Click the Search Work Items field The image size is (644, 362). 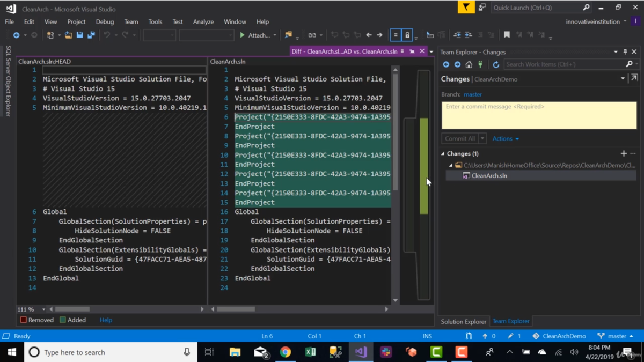pyautogui.click(x=565, y=64)
